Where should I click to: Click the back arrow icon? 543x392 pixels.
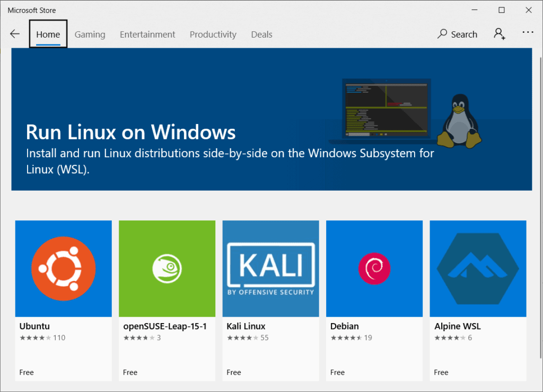click(x=15, y=34)
